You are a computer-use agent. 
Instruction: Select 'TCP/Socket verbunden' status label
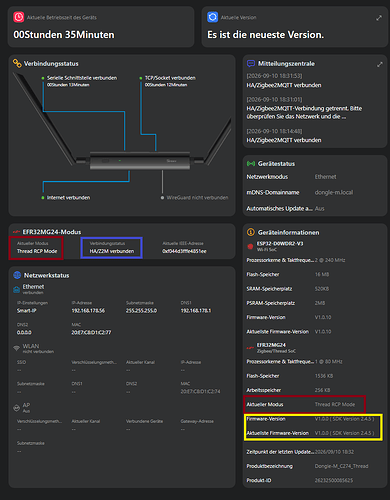coord(170,78)
